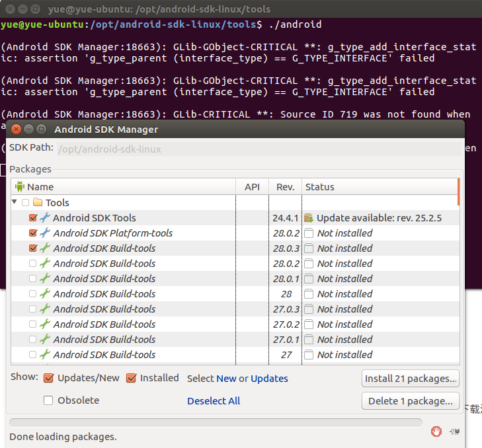Uncheck Android SDK Tools package

tap(33, 218)
